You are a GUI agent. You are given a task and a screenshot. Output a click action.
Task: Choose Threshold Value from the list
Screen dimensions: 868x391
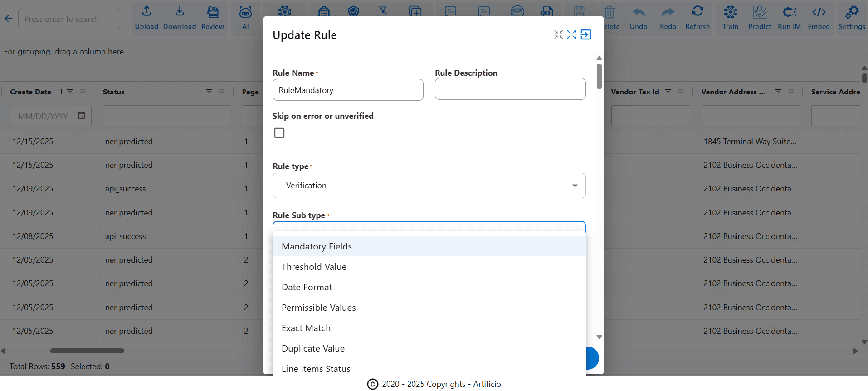pyautogui.click(x=314, y=267)
